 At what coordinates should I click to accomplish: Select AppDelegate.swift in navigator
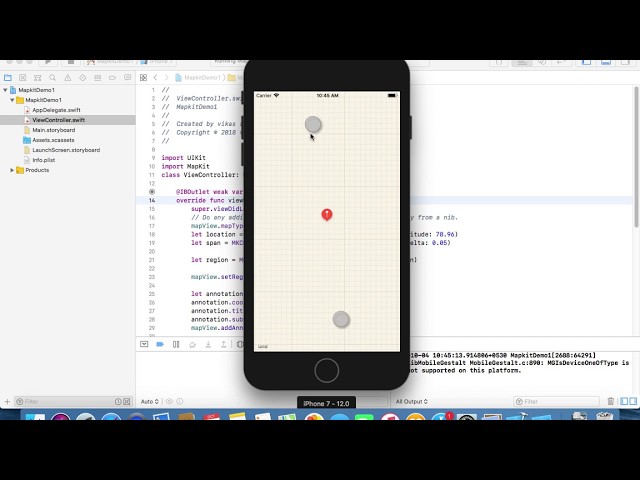coord(56,110)
